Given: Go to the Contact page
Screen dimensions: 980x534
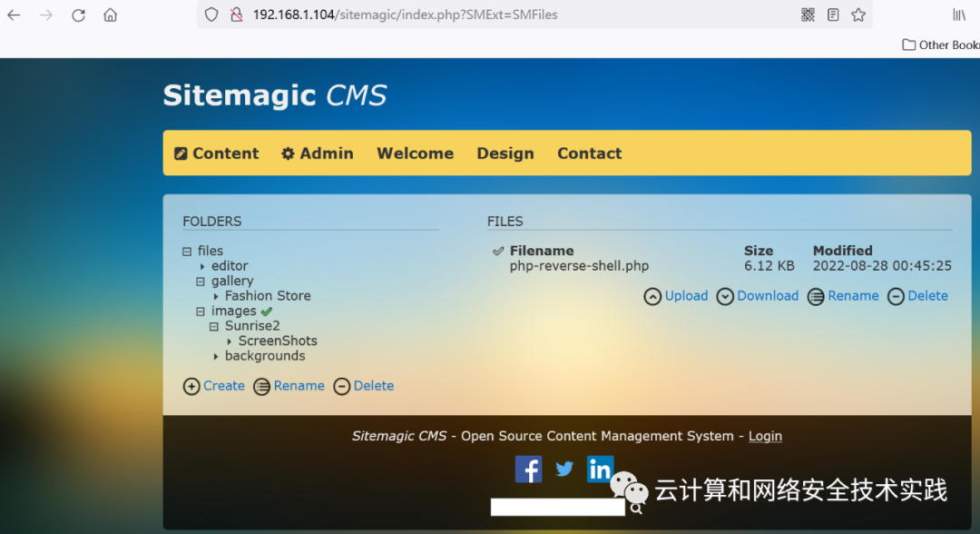Looking at the screenshot, I should click(590, 153).
